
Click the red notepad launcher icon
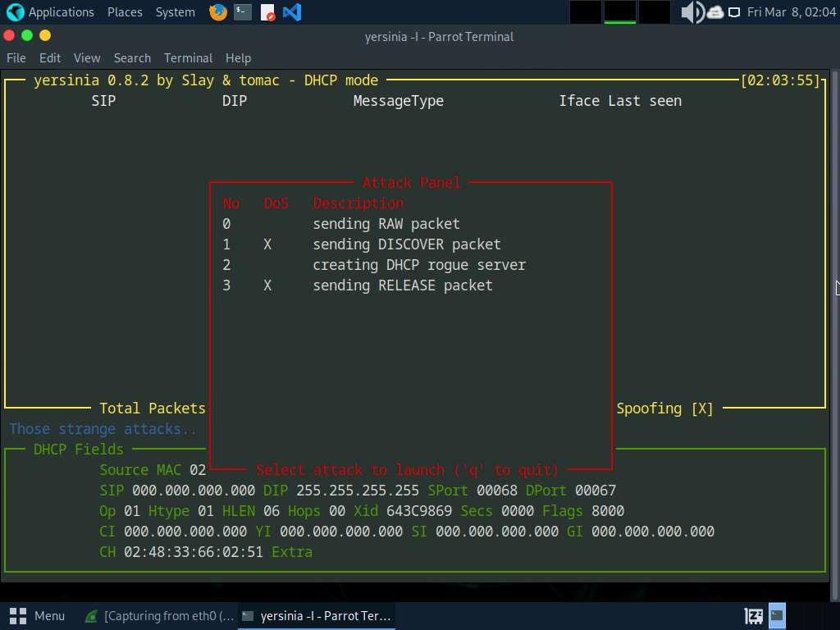[x=267, y=12]
